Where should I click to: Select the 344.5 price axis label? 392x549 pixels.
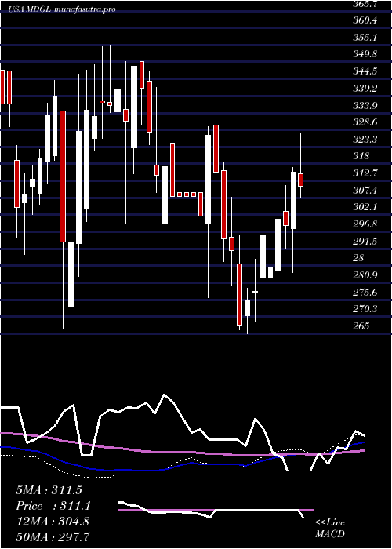365,71
